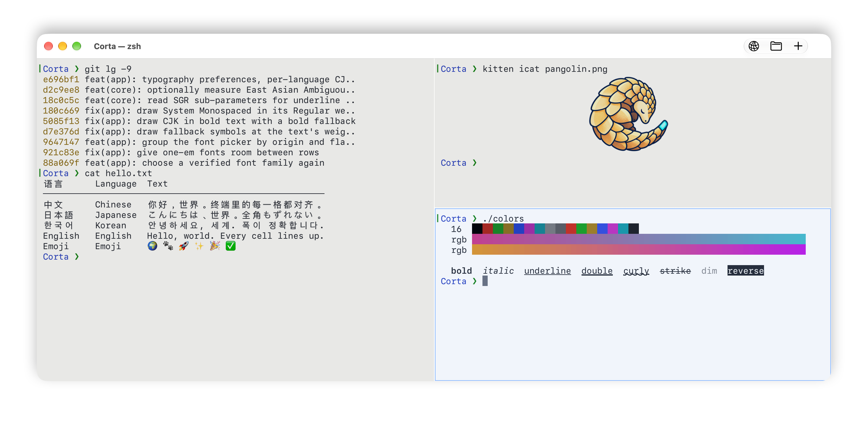Click the 'cat hello.txt' command text

(118, 173)
